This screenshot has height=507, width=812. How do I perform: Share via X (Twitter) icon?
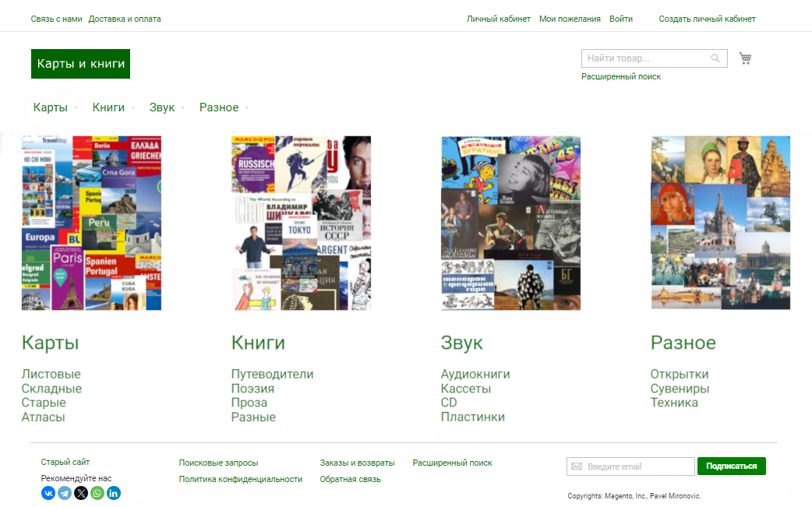click(81, 493)
